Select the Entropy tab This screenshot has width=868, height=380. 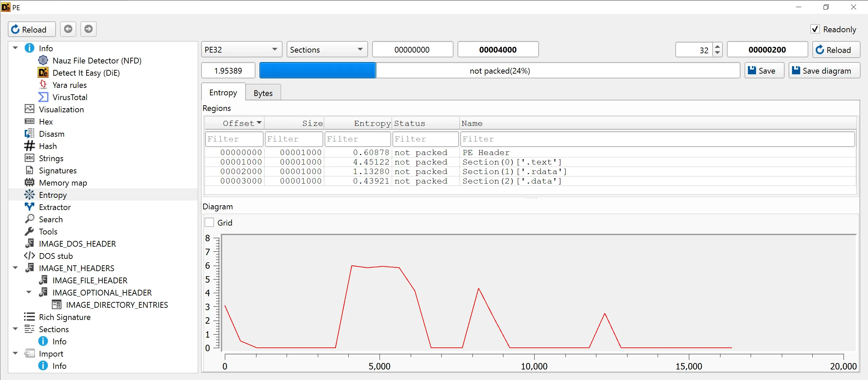223,93
